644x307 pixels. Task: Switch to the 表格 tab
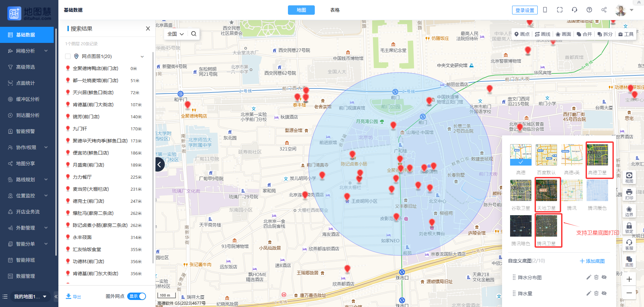[335, 10]
